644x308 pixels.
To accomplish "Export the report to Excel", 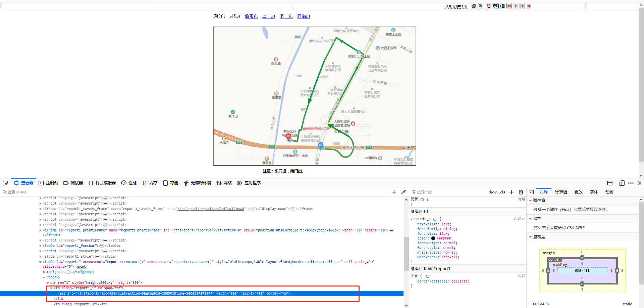I will click(x=481, y=6).
